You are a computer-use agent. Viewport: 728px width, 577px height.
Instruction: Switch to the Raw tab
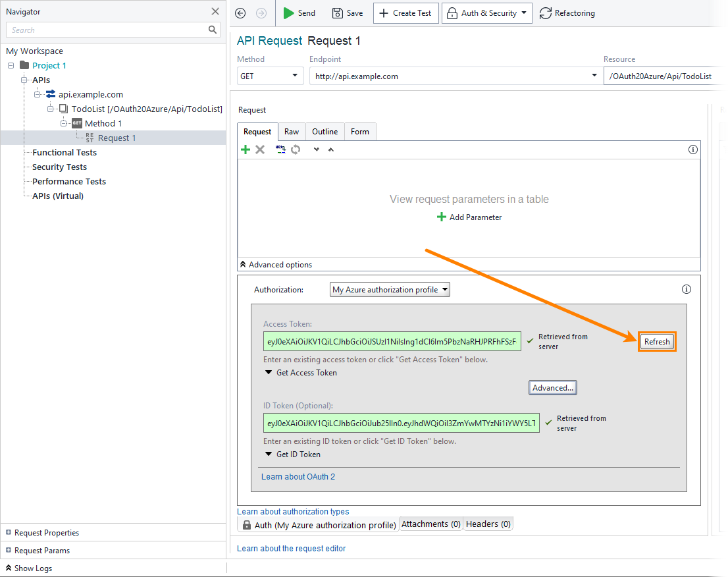(291, 132)
